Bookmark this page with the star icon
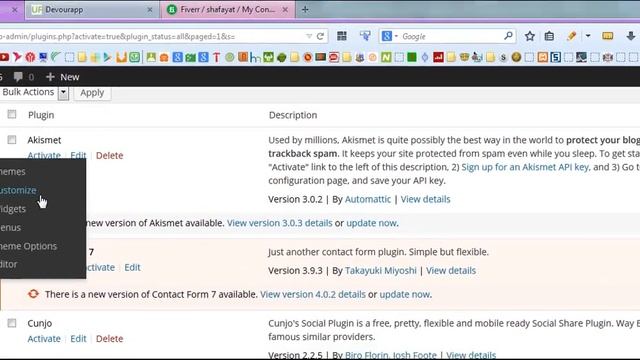Screen dimensions: 640x360 (530, 36)
